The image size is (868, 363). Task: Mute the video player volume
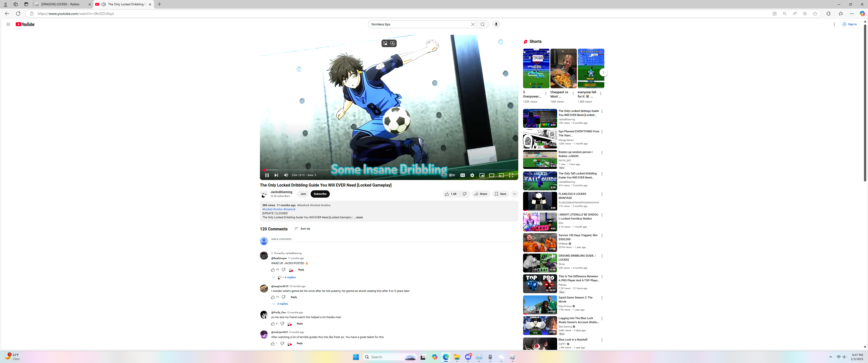tap(286, 175)
